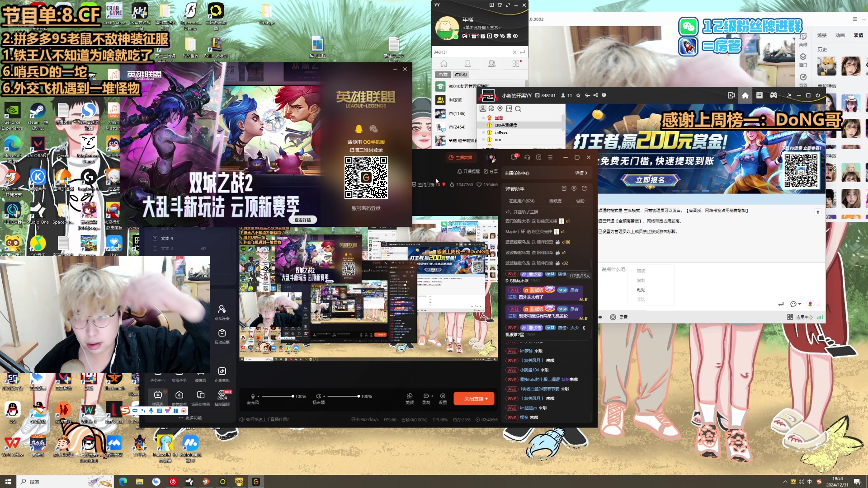Open 美颜 beauty icon in streaming toolbar
The image size is (868, 488).
(410, 396)
